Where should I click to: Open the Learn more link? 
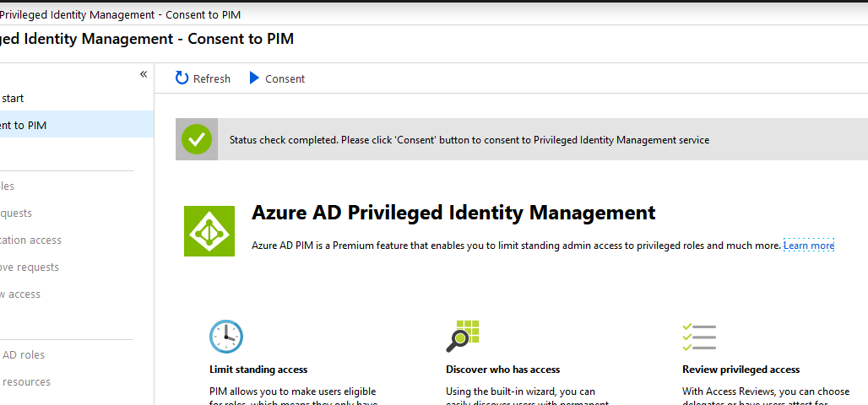pyautogui.click(x=809, y=245)
